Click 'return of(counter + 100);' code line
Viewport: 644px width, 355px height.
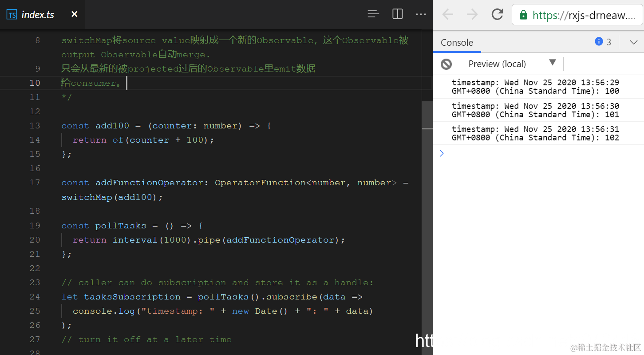(143, 140)
